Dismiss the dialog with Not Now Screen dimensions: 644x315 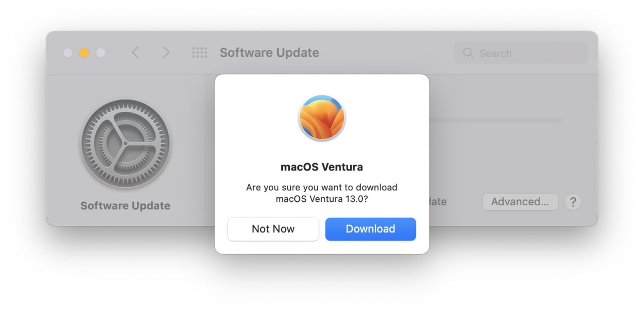click(x=273, y=229)
